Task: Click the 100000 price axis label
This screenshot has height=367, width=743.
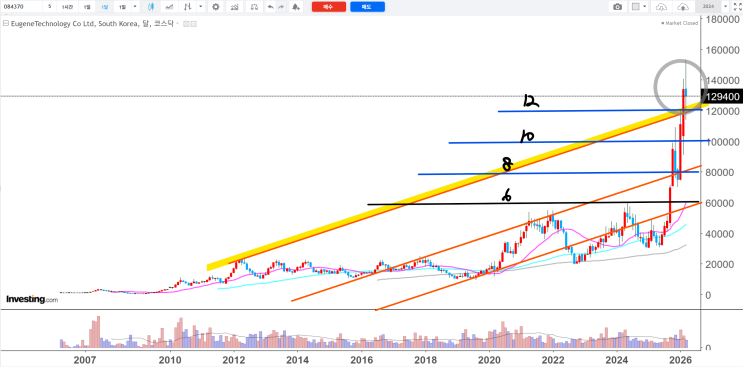Action: point(723,142)
